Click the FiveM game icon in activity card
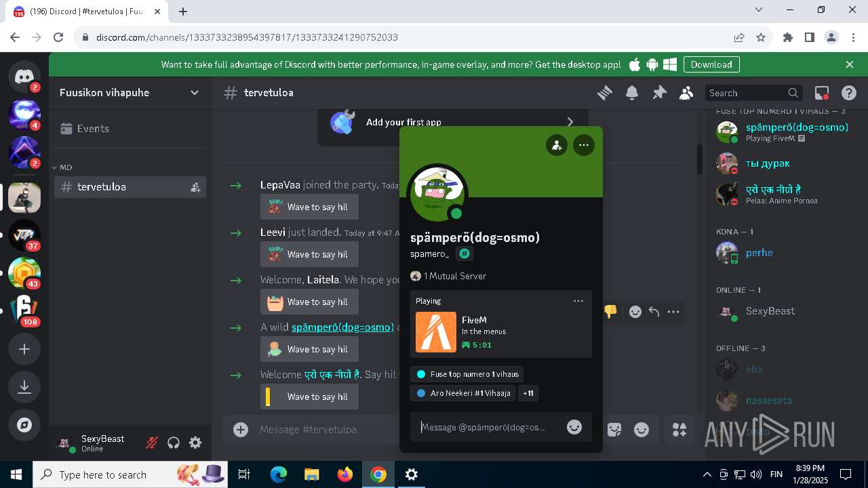Image resolution: width=868 pixels, height=488 pixels. (x=436, y=332)
